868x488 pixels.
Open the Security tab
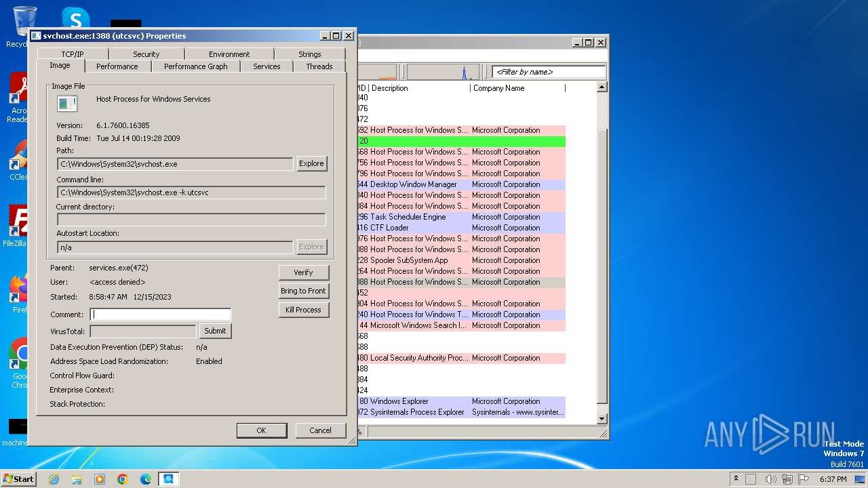click(146, 54)
